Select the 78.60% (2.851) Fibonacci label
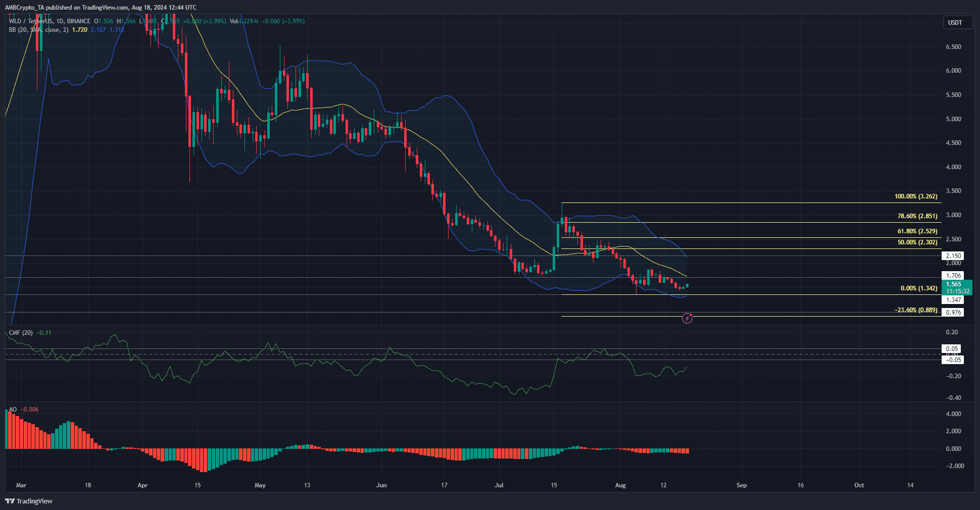The height and width of the screenshot is (510, 980). (x=917, y=216)
